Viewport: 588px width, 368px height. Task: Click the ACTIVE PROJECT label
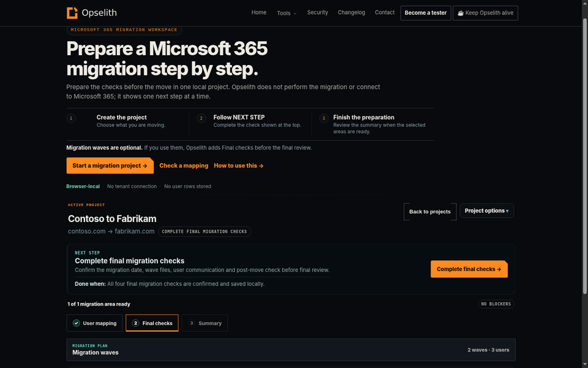[x=86, y=205]
